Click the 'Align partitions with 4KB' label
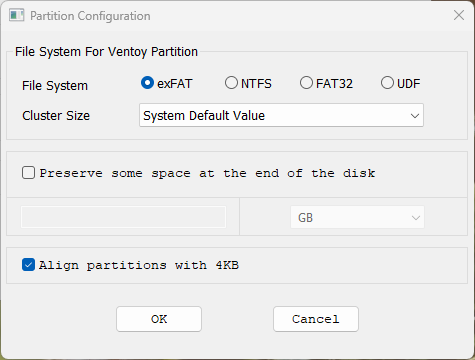Image resolution: width=475 pixels, height=360 pixels. [x=139, y=265]
